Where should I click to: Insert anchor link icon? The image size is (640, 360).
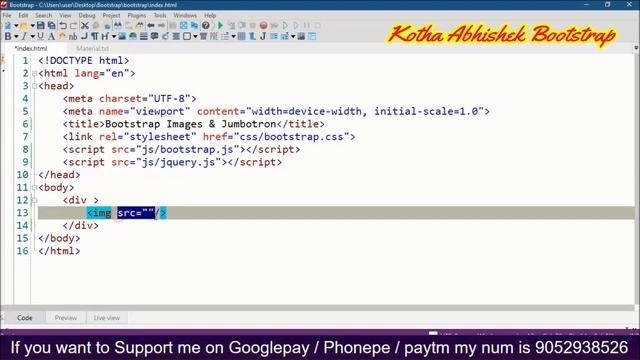coord(165,36)
